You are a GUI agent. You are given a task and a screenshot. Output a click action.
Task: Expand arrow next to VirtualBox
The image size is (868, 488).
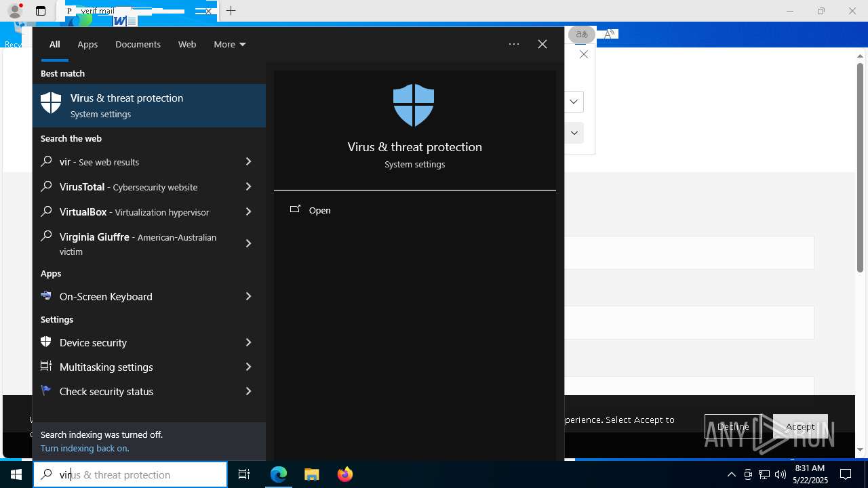[249, 212]
